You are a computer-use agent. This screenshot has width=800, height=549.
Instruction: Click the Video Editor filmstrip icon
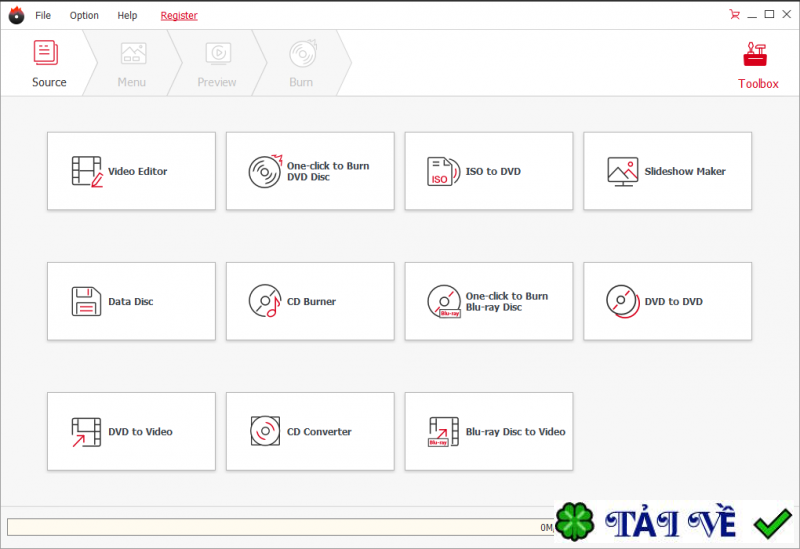87,171
